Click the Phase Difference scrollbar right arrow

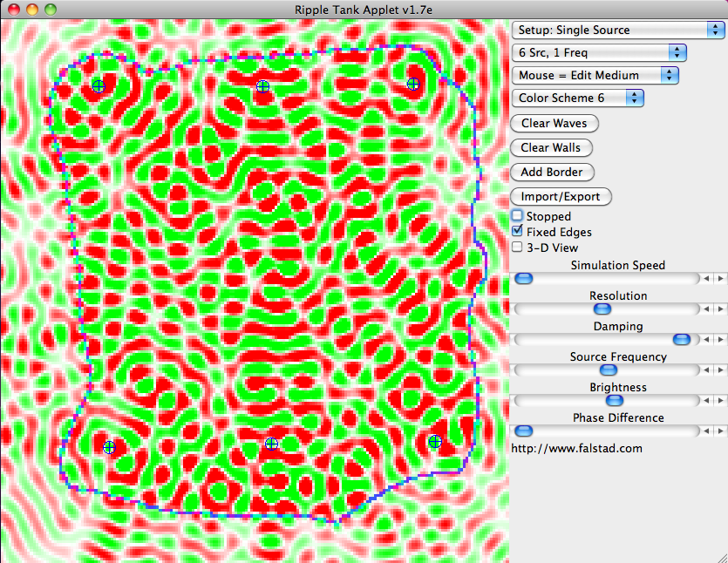[720, 431]
